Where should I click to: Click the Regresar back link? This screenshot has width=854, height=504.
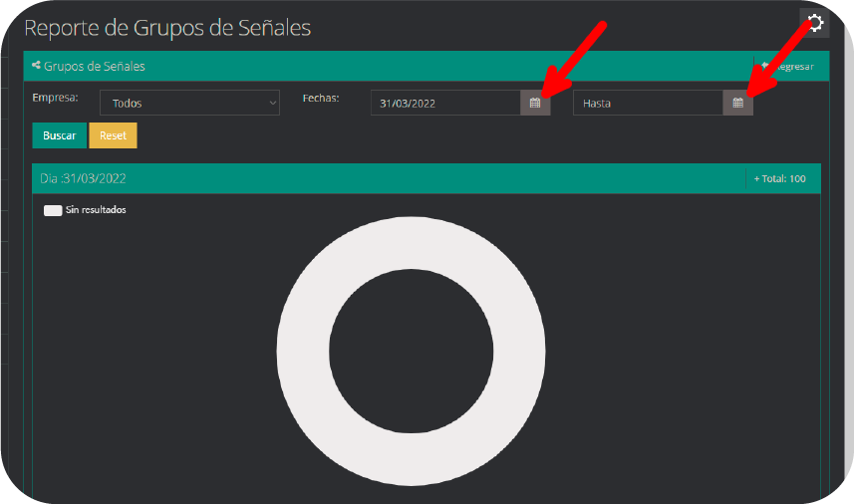coord(787,67)
